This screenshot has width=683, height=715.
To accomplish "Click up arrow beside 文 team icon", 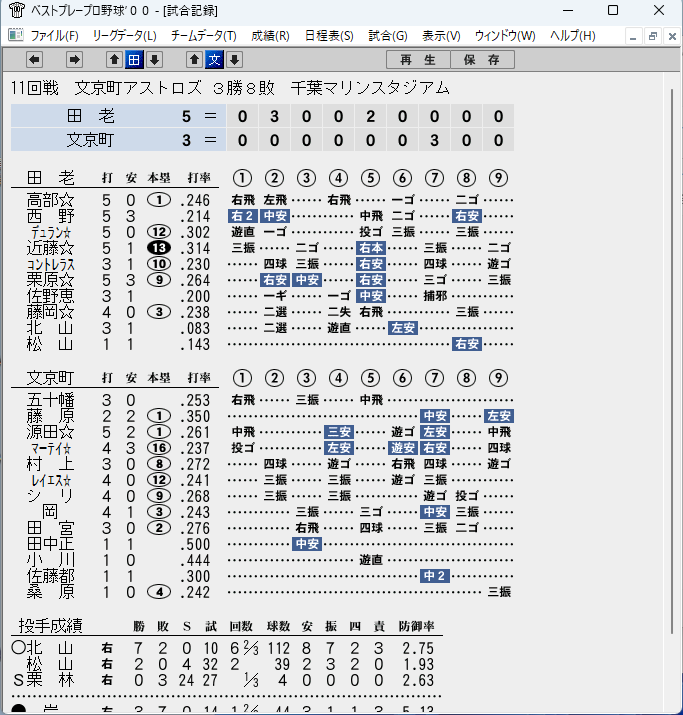I will click(x=194, y=60).
